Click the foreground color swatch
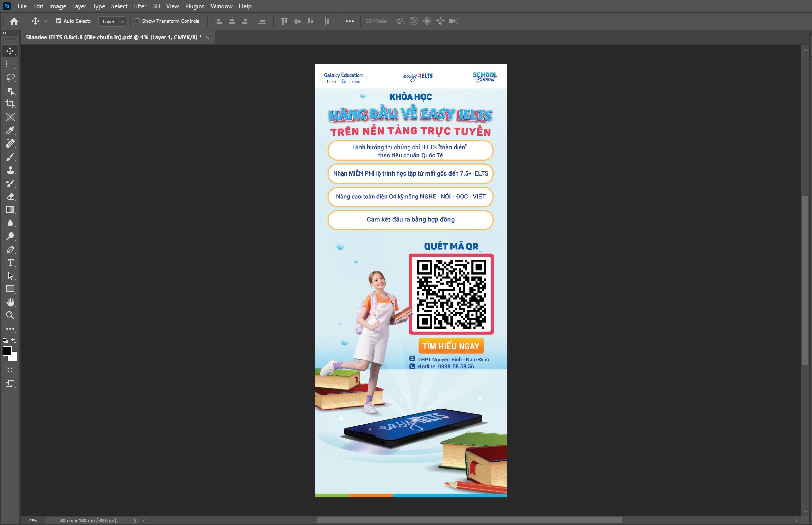This screenshot has height=525, width=812. [x=7, y=351]
